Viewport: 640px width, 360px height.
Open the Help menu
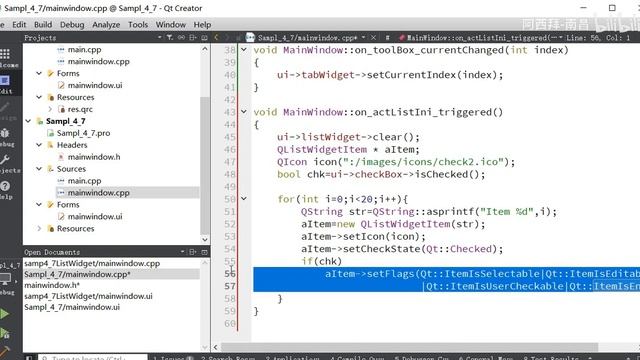tap(202, 24)
